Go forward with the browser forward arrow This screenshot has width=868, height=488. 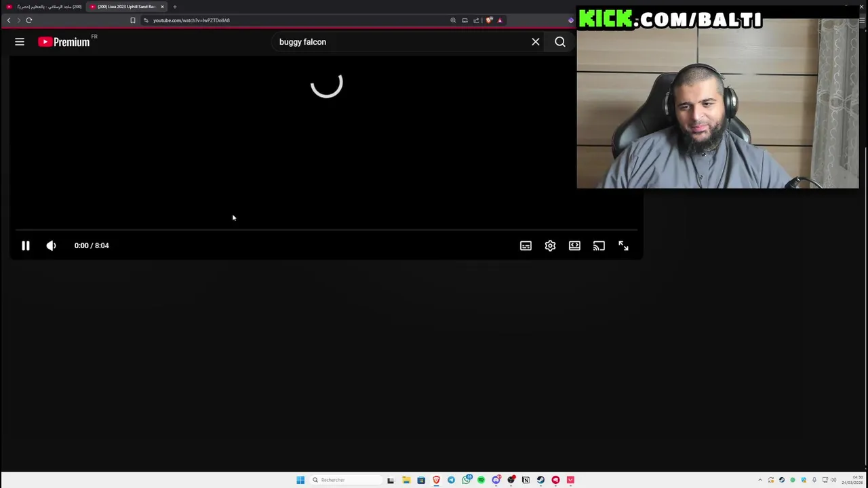point(18,20)
